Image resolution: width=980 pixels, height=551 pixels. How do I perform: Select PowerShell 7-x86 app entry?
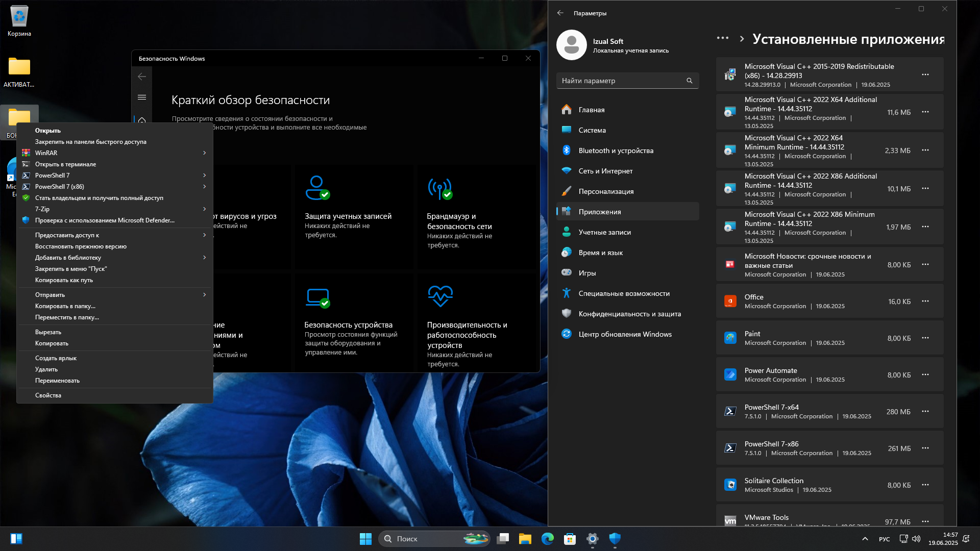click(x=829, y=448)
